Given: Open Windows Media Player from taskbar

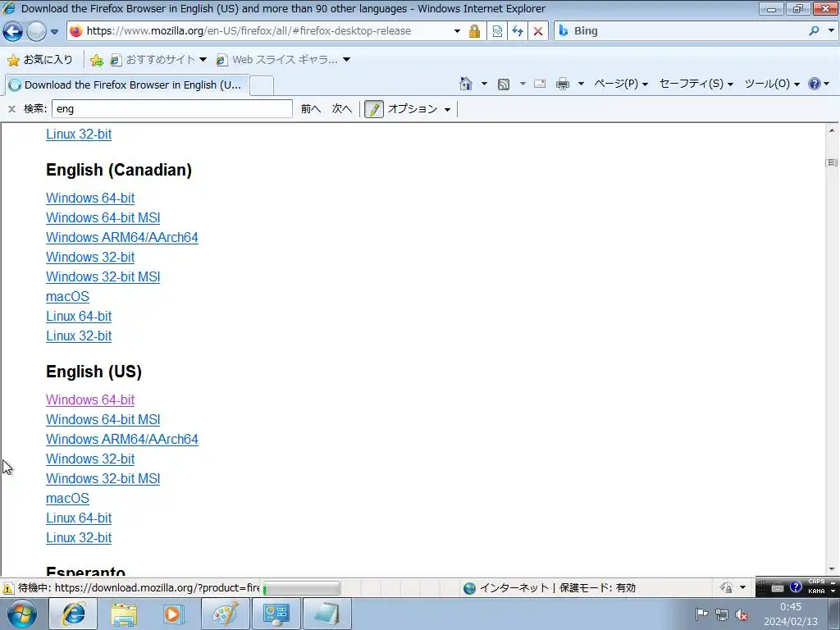Looking at the screenshot, I should [x=174, y=614].
